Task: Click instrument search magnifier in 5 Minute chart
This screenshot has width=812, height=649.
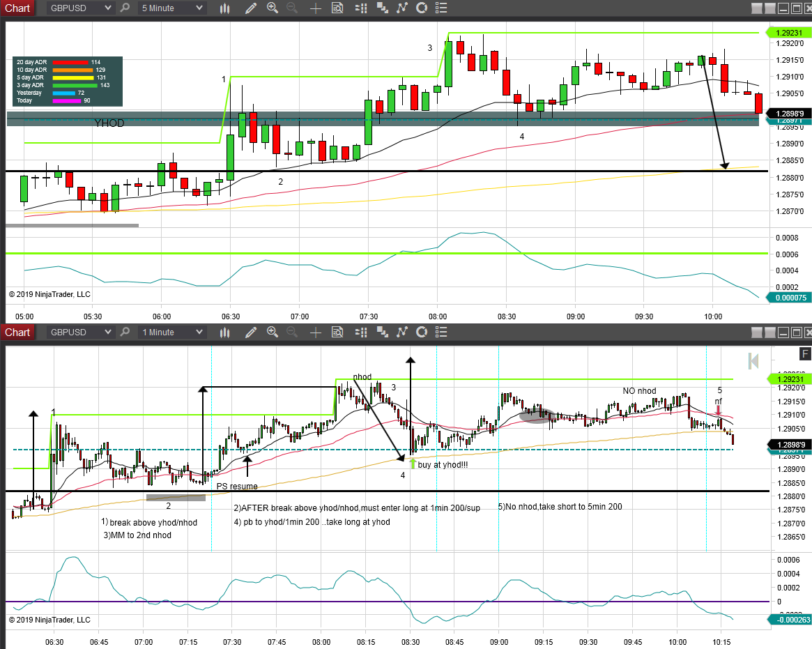Action: (125, 8)
